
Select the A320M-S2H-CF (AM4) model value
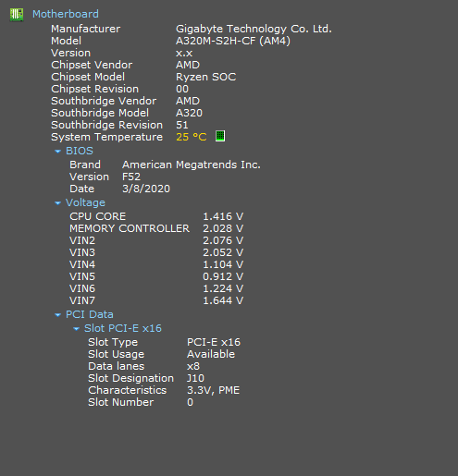[x=233, y=41]
